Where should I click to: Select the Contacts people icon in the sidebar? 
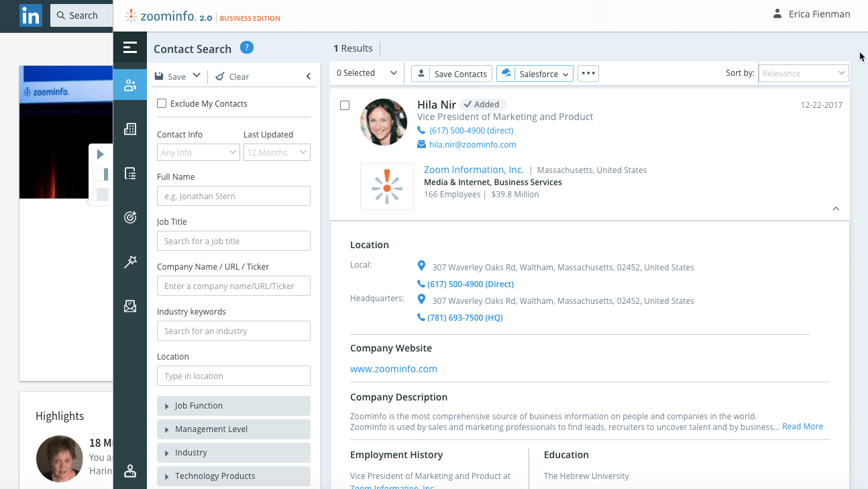point(130,85)
